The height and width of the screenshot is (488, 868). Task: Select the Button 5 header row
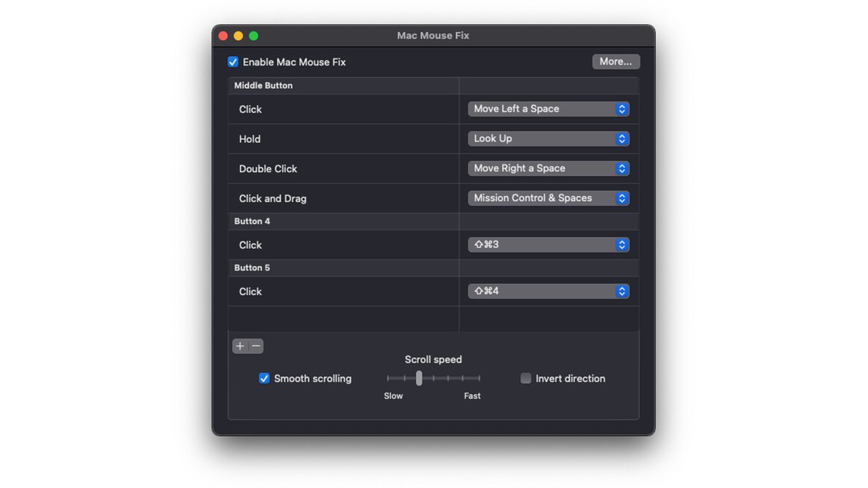(434, 267)
